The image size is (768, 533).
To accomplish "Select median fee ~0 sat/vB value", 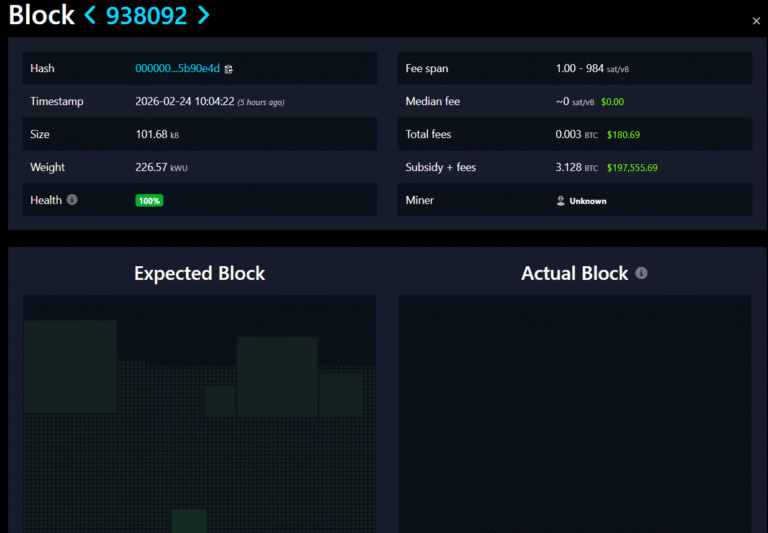I will [x=575, y=102].
